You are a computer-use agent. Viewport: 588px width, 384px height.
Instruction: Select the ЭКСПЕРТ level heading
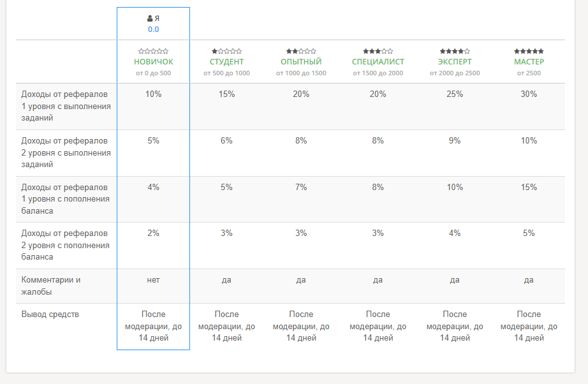pyautogui.click(x=455, y=62)
